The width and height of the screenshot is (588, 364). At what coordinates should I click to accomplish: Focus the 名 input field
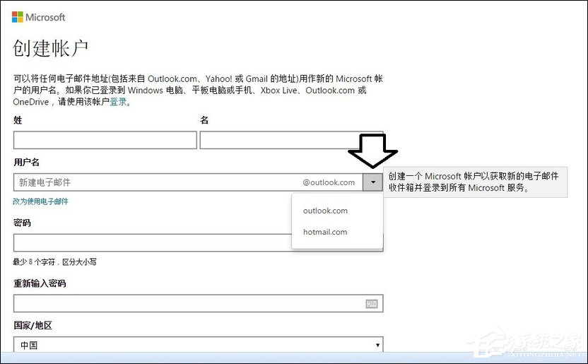pos(291,140)
